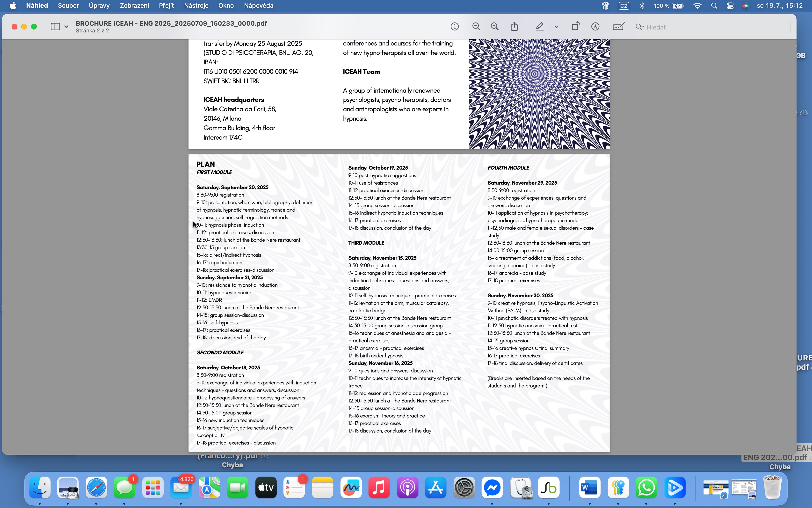Open the Bluetooth status menu

[642, 6]
